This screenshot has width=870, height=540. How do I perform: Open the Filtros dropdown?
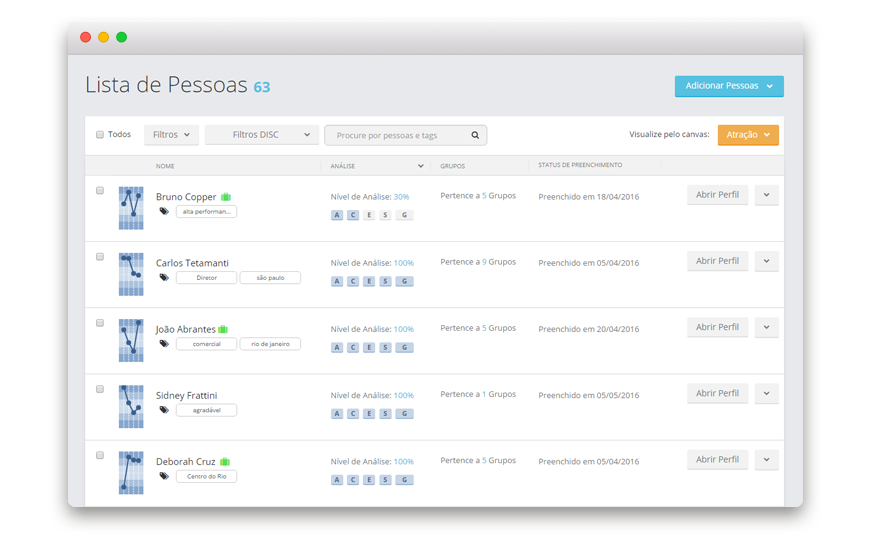coord(171,135)
